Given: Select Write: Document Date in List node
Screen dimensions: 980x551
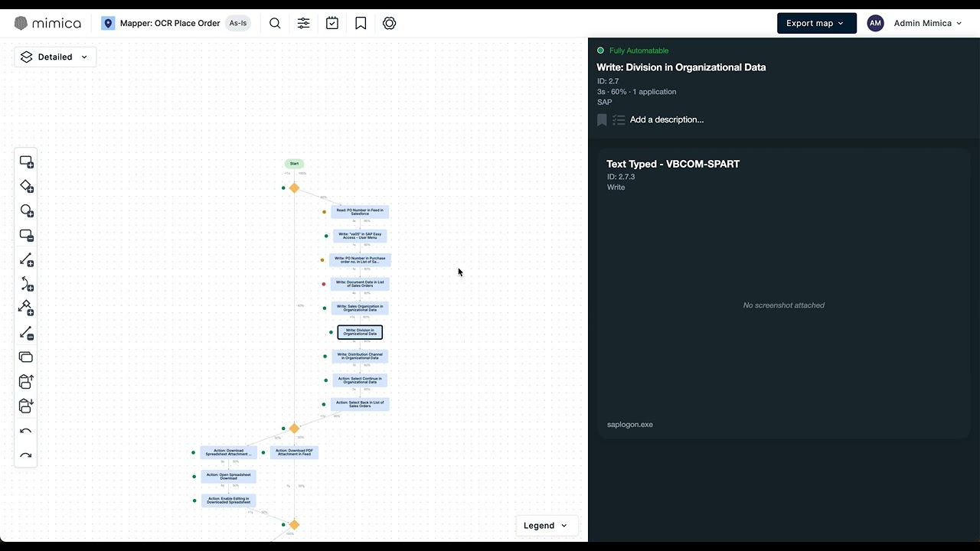Looking at the screenshot, I should click(360, 284).
